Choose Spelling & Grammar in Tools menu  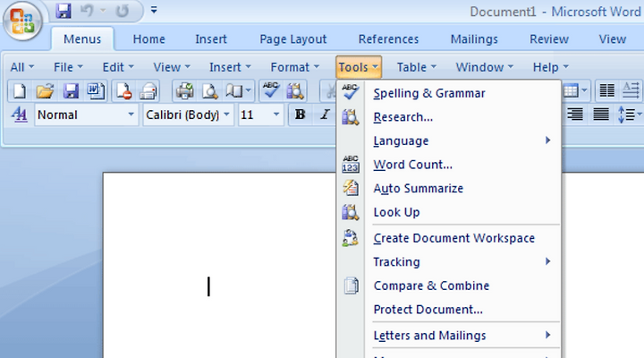click(449, 93)
